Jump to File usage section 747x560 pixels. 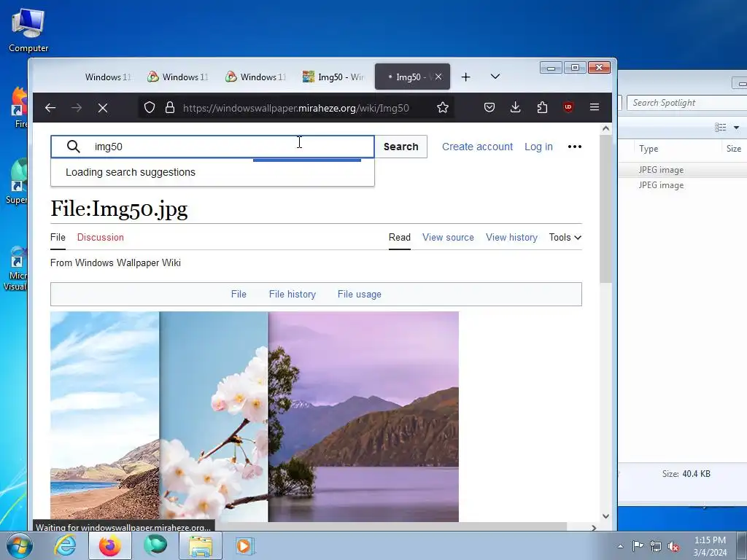coord(359,295)
